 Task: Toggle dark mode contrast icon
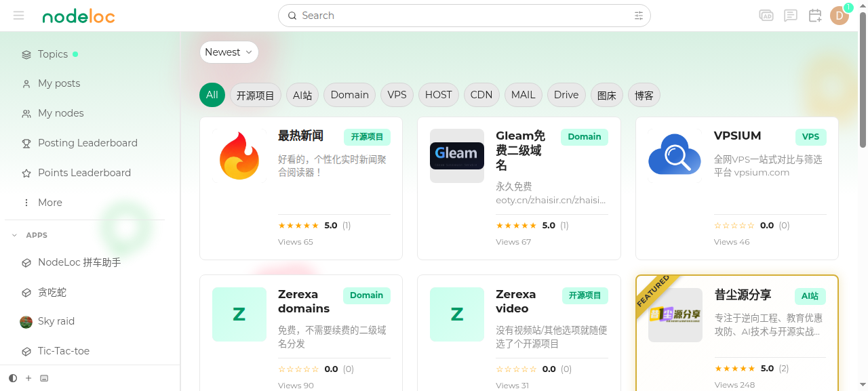[13, 378]
